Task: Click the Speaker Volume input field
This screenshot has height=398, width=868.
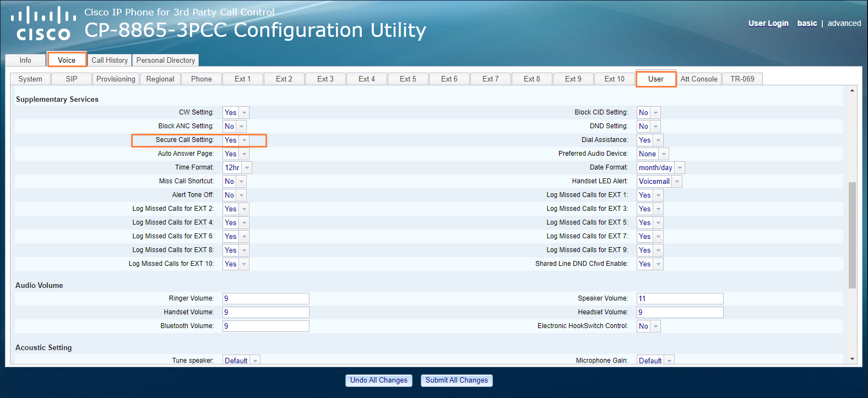Action: click(x=680, y=298)
